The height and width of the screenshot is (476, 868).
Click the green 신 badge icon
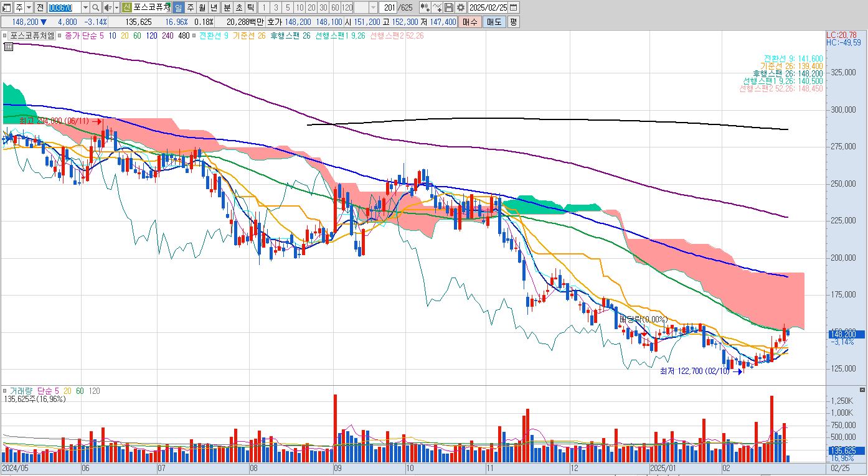click(x=126, y=7)
